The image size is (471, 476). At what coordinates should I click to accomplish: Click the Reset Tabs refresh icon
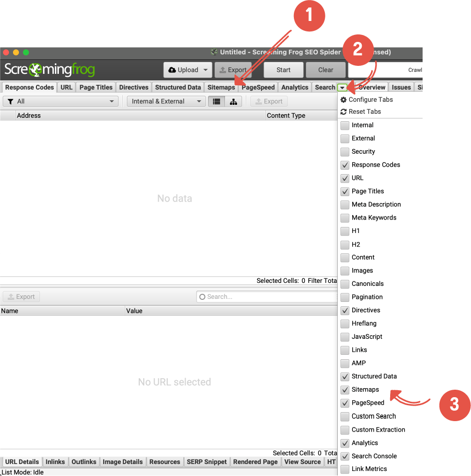click(344, 112)
